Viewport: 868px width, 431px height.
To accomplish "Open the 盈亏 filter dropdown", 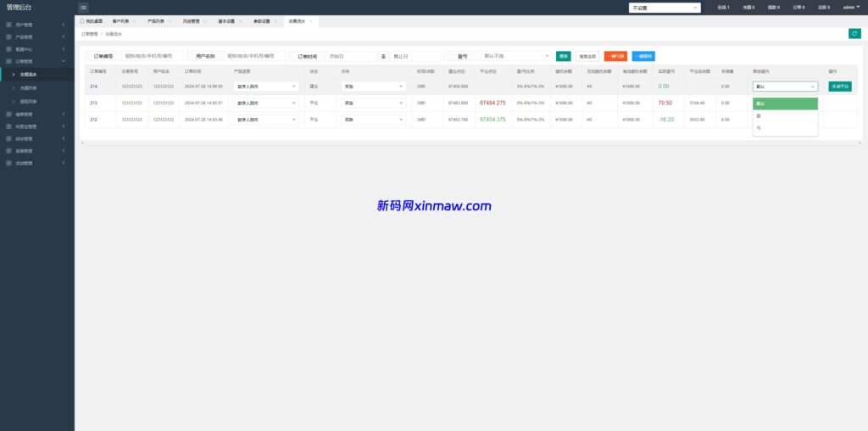I will [516, 56].
